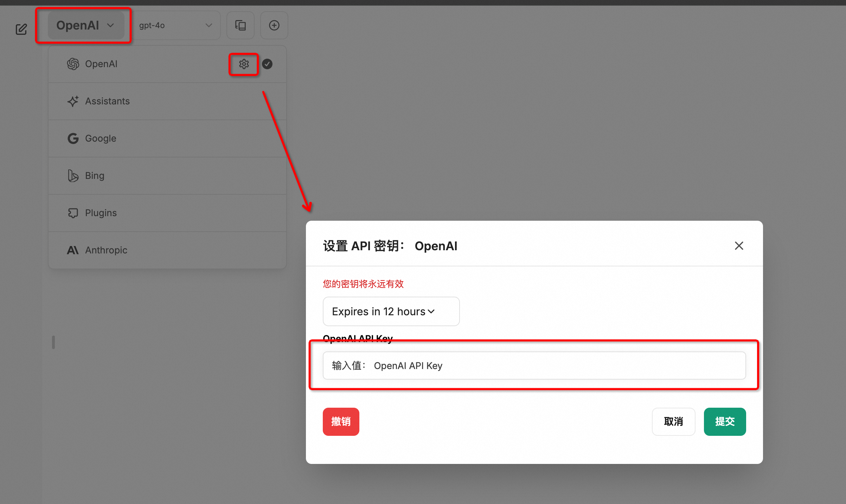Click the circled plus icon
The width and height of the screenshot is (846, 504).
coord(274,25)
